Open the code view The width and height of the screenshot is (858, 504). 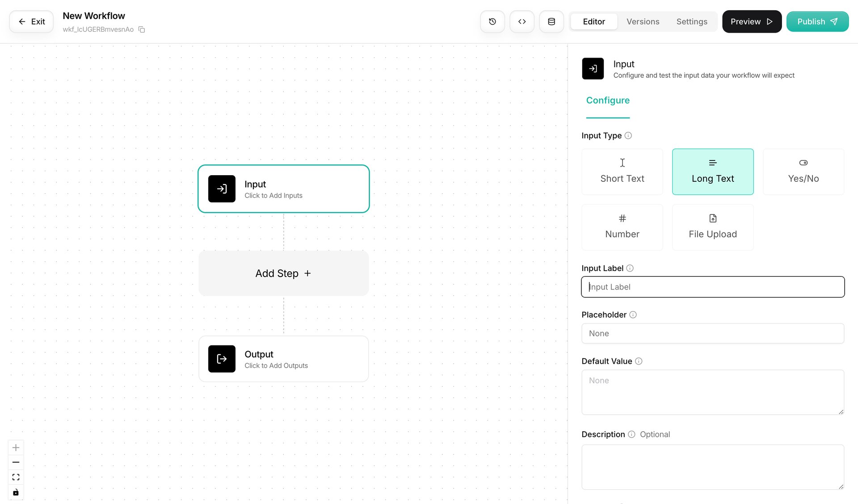[522, 21]
